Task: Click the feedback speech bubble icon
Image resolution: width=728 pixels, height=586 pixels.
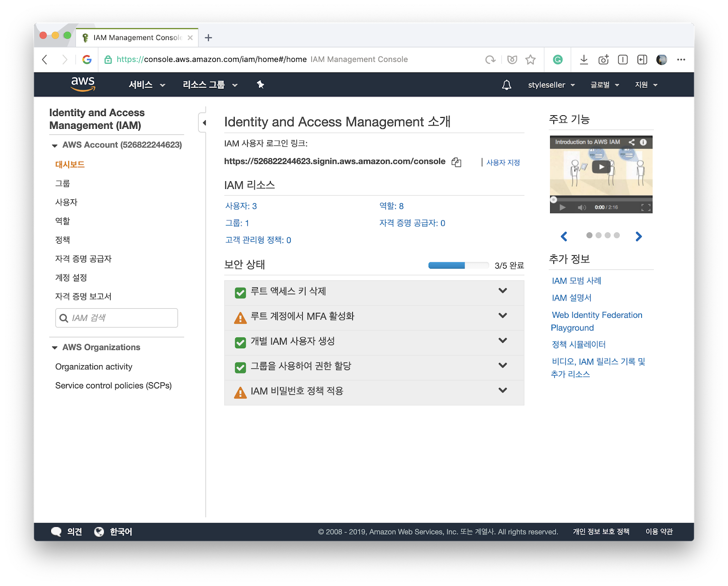Action: click(56, 532)
